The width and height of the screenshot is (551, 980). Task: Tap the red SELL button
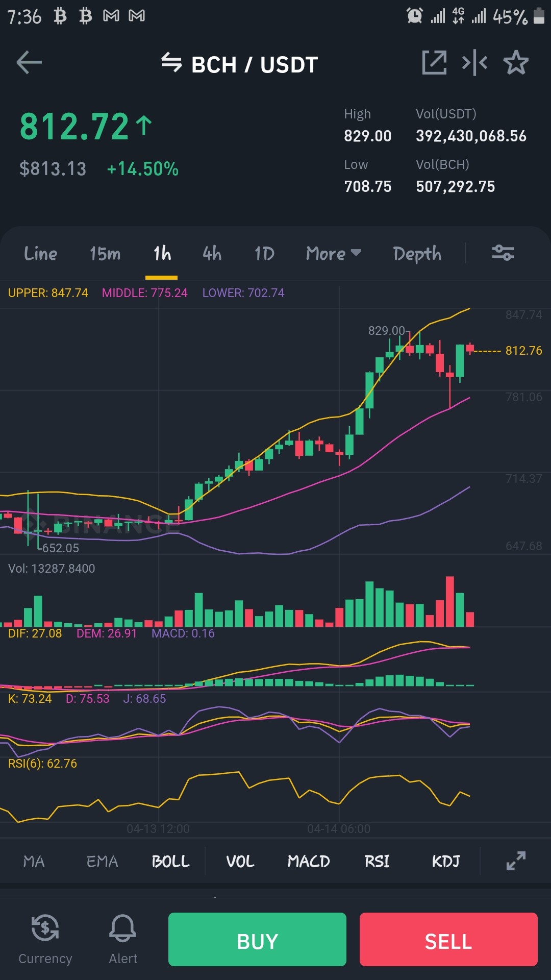pyautogui.click(x=448, y=939)
